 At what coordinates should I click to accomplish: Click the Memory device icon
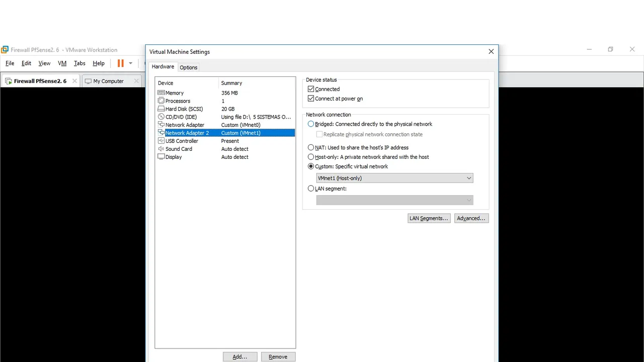coord(161,93)
